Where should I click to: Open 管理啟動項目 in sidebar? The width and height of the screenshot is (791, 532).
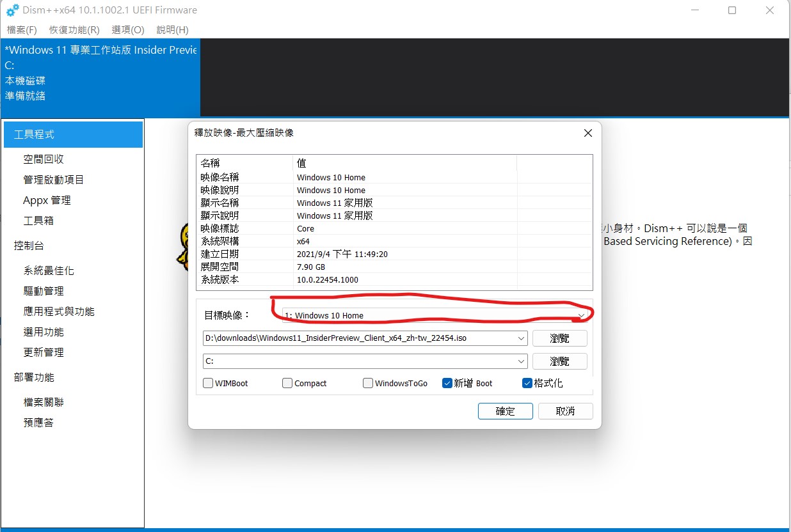tap(54, 180)
